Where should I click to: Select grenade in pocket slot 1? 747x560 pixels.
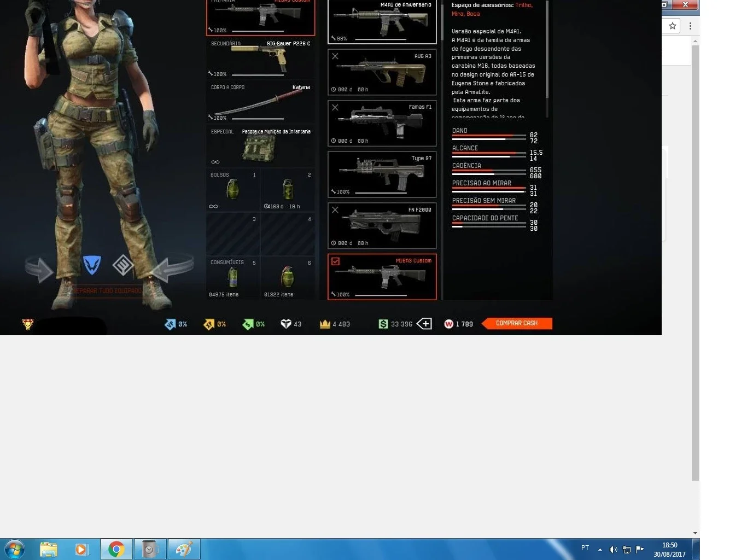coord(233,189)
